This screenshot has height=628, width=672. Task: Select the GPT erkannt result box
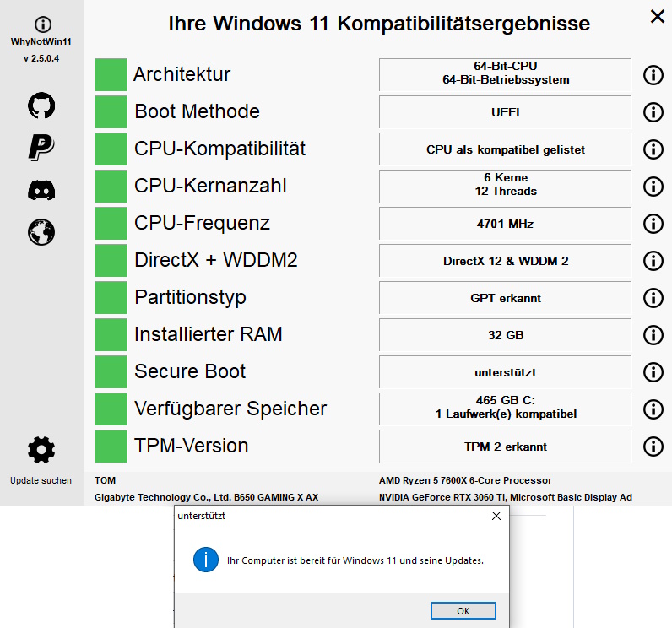506,298
